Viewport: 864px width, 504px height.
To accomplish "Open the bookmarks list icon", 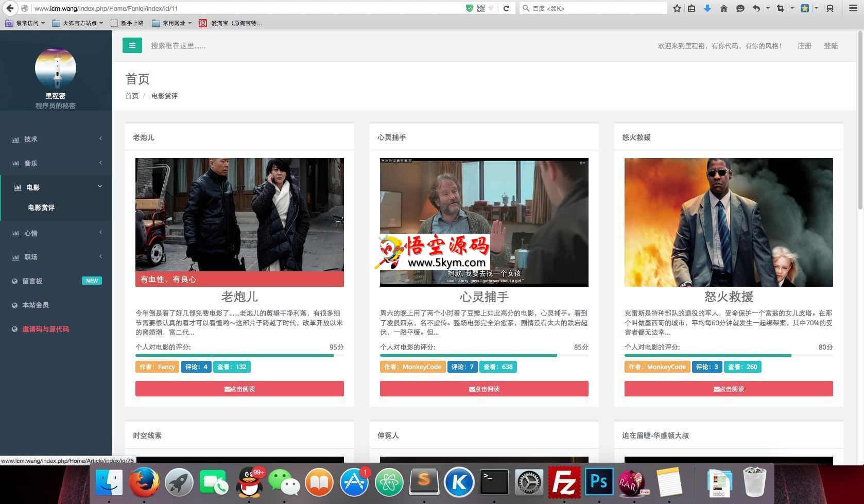I will point(692,8).
